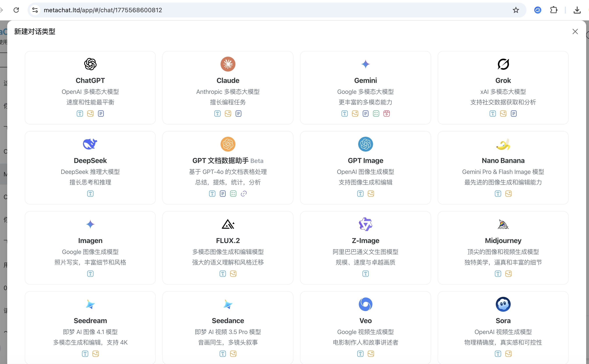Click the 新建对话类型 dialog heading
The image size is (589, 364).
(35, 31)
